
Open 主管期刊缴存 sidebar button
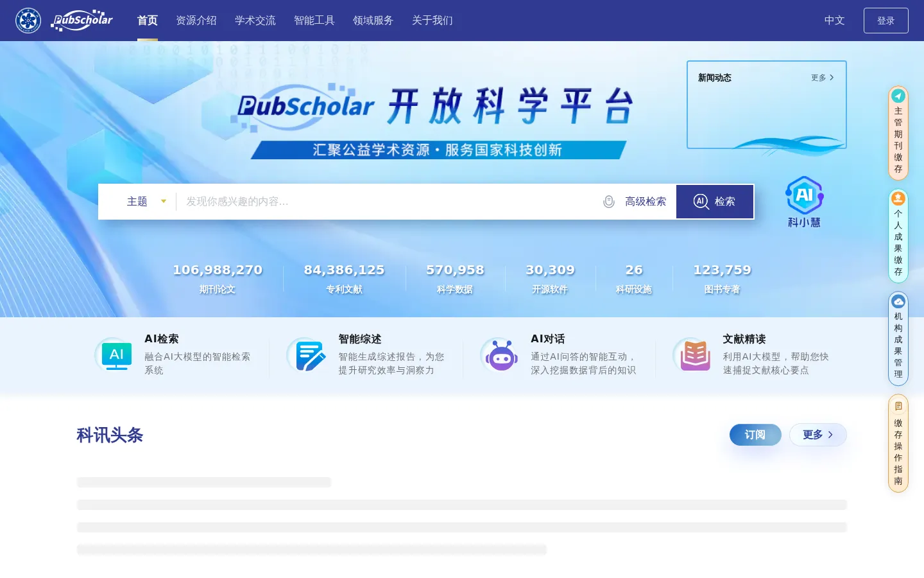tap(898, 133)
